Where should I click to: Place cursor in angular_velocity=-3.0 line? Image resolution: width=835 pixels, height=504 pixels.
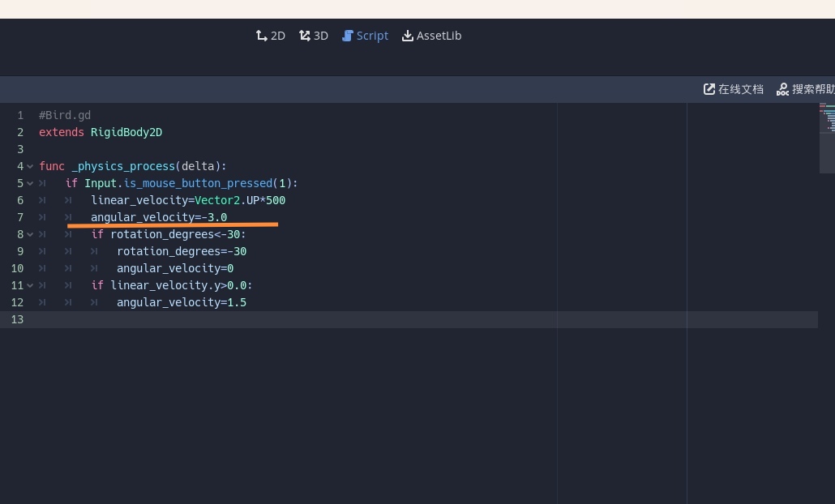pos(159,218)
